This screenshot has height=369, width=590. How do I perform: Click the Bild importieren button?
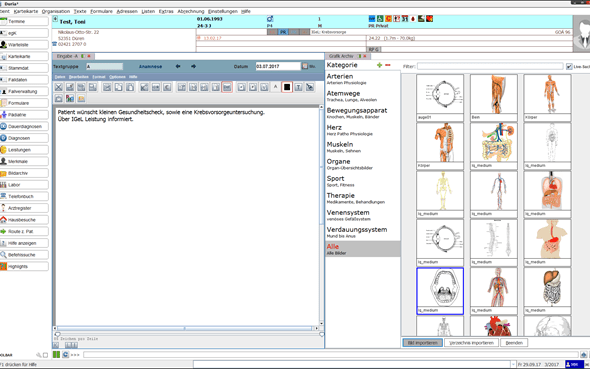[423, 343]
